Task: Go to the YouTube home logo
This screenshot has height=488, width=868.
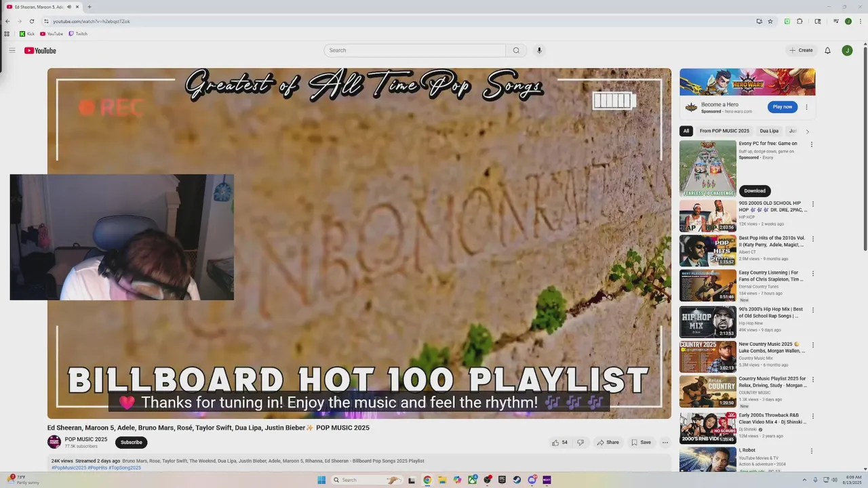Action: coord(40,51)
